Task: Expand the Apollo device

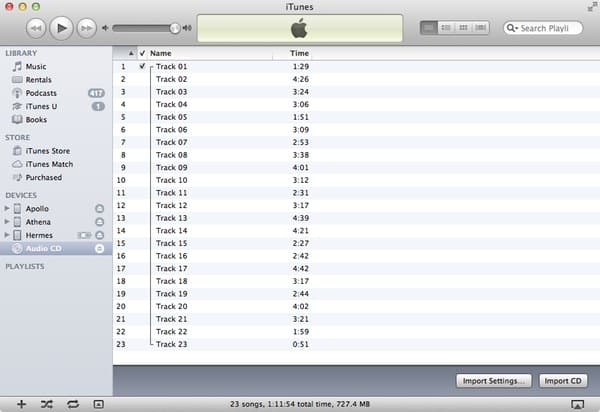Action: coord(7,209)
